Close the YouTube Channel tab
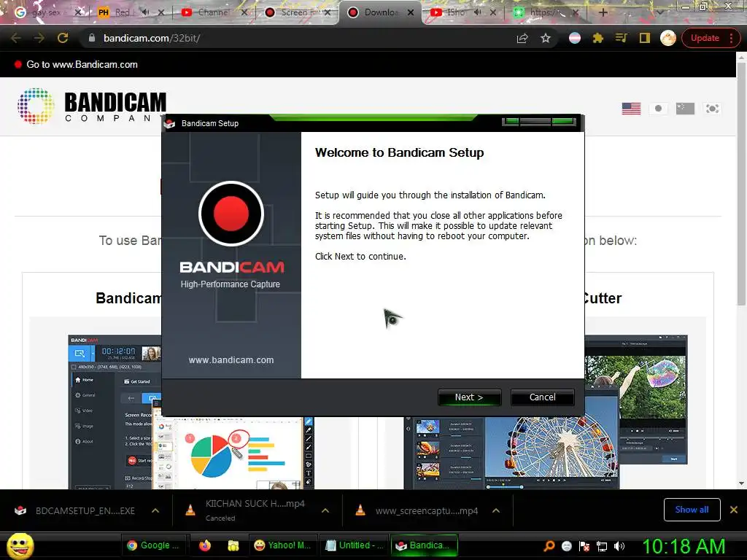This screenshot has width=747, height=560. point(244,12)
